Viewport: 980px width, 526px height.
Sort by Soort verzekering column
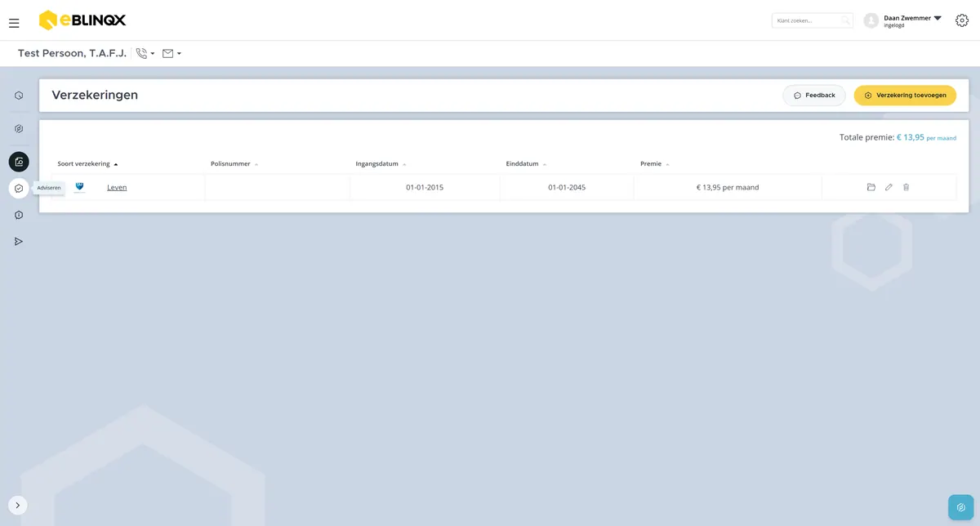point(87,164)
